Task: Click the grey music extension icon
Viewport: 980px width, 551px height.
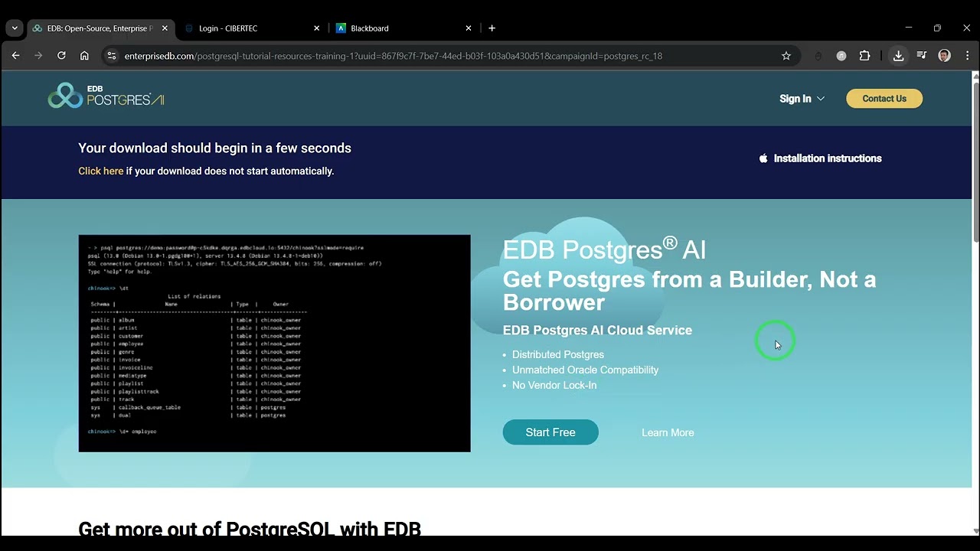Action: pyautogui.click(x=841, y=56)
